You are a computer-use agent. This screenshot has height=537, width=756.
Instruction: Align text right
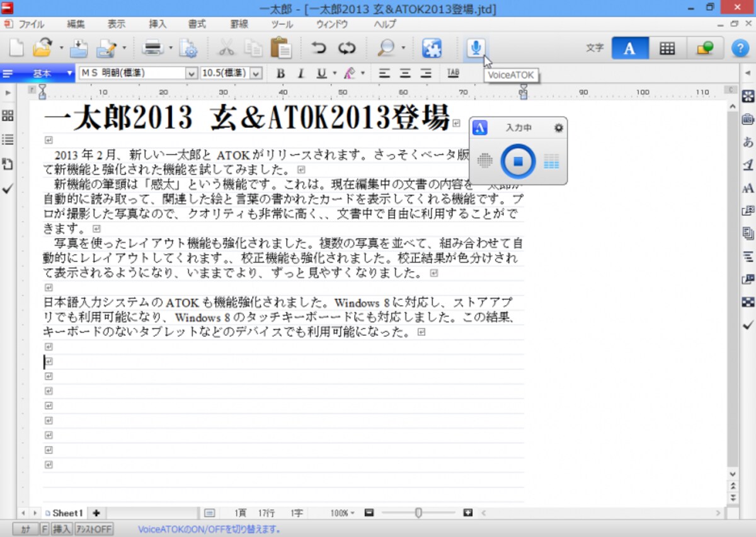426,73
